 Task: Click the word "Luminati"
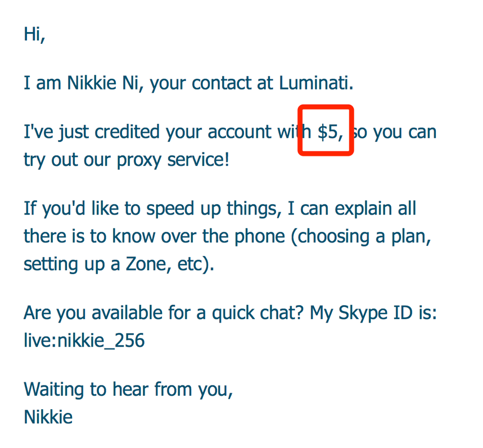pos(316,83)
